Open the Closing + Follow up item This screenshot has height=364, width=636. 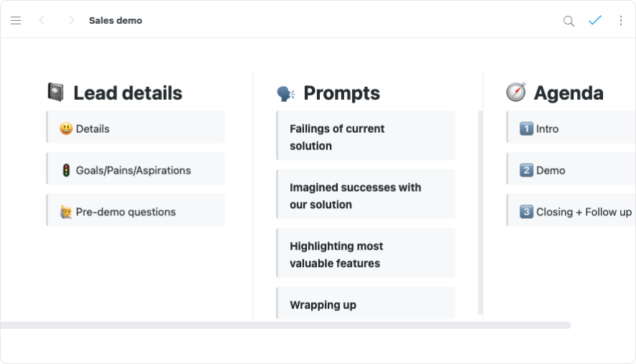click(x=570, y=212)
